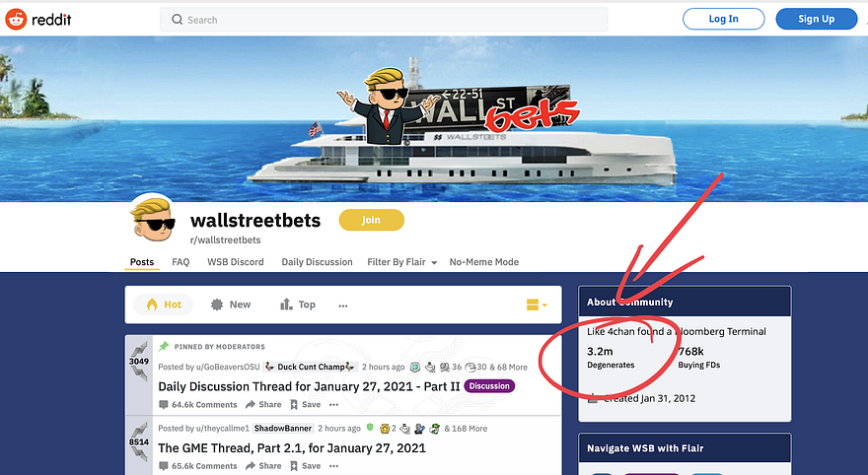
Task: Expand the Filter By Flair dropdown
Action: [401, 262]
